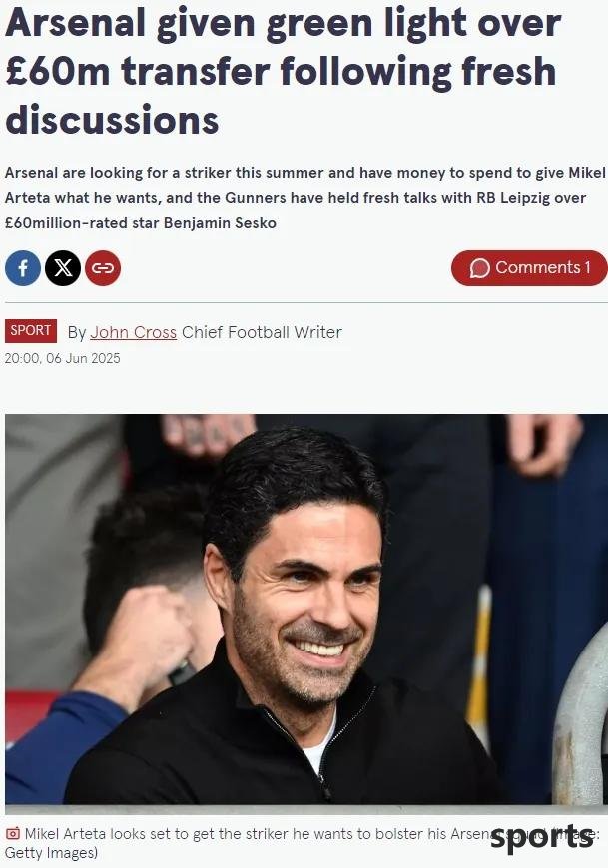Open the Mikel Arteta article photo
The height and width of the screenshot is (868, 608).
tap(306, 609)
